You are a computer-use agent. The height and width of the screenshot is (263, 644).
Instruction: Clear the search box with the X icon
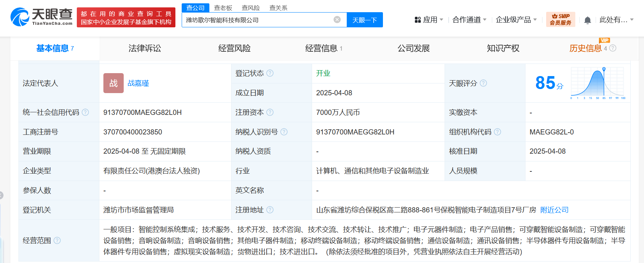pyautogui.click(x=337, y=20)
